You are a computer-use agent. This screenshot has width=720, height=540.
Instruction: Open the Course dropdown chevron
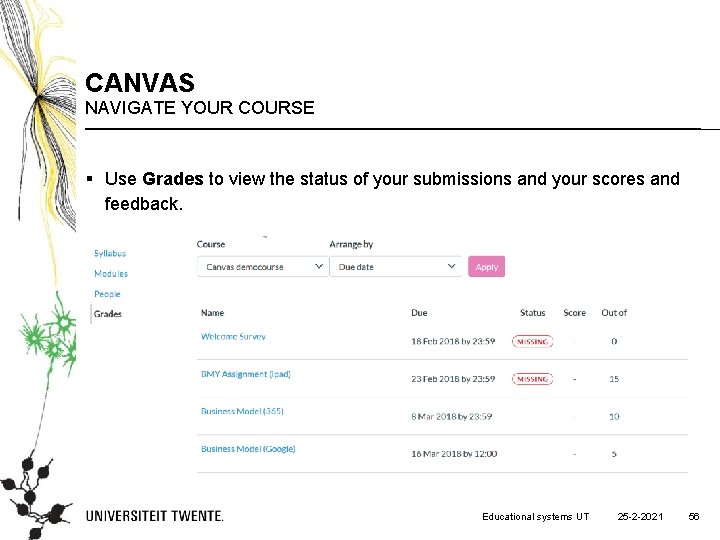coord(319,266)
